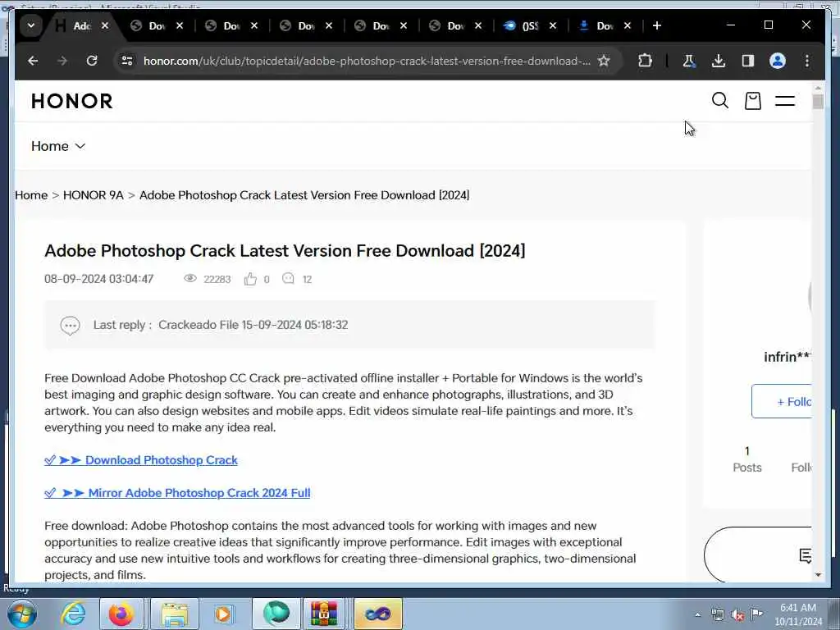
Task: Close the first Adobe tab
Action: (x=105, y=25)
